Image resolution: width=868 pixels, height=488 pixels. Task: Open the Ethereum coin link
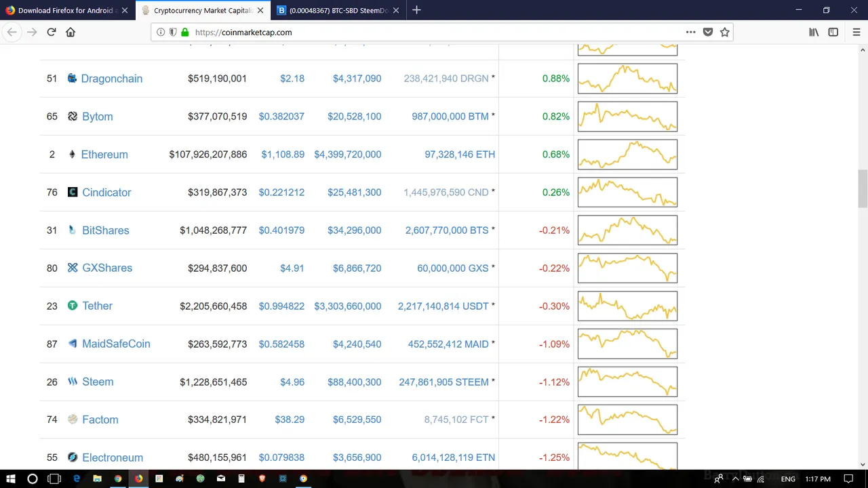coord(104,155)
